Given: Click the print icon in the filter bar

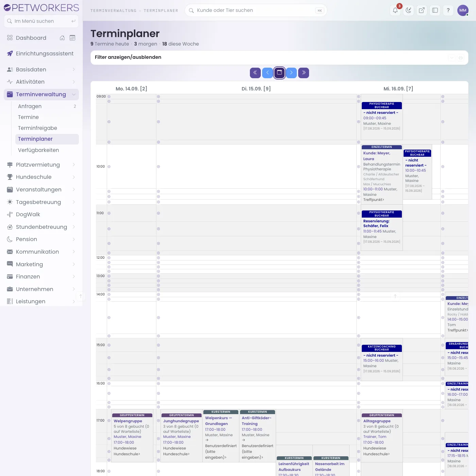Looking at the screenshot, I should click(x=461, y=58).
